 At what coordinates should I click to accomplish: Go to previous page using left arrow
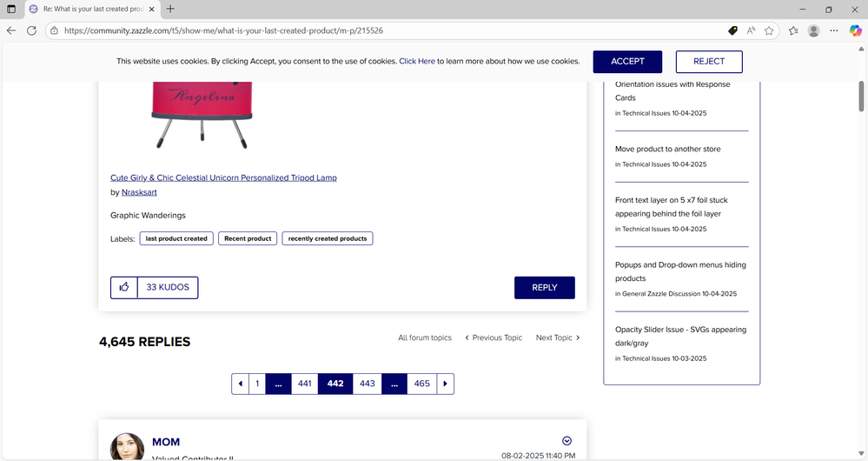coord(240,384)
